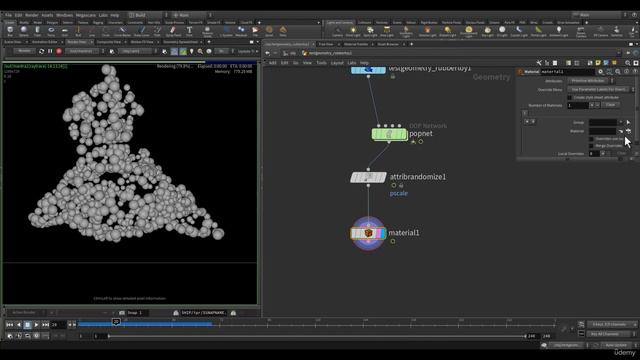Jump to the first frame

coord(9,325)
